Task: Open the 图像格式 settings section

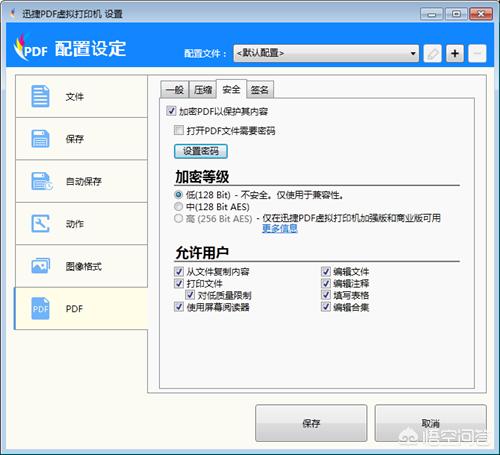Action: pyautogui.click(x=81, y=266)
